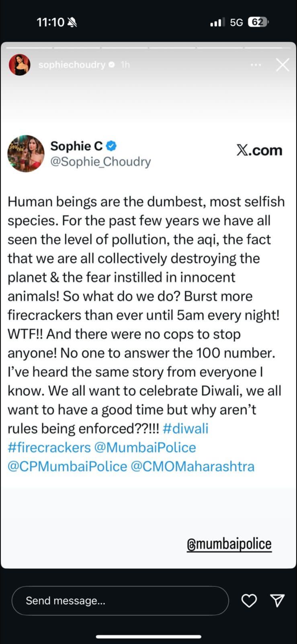
Task: Tap sophiechoudry's profile picture in the header
Action: pyautogui.click(x=19, y=64)
